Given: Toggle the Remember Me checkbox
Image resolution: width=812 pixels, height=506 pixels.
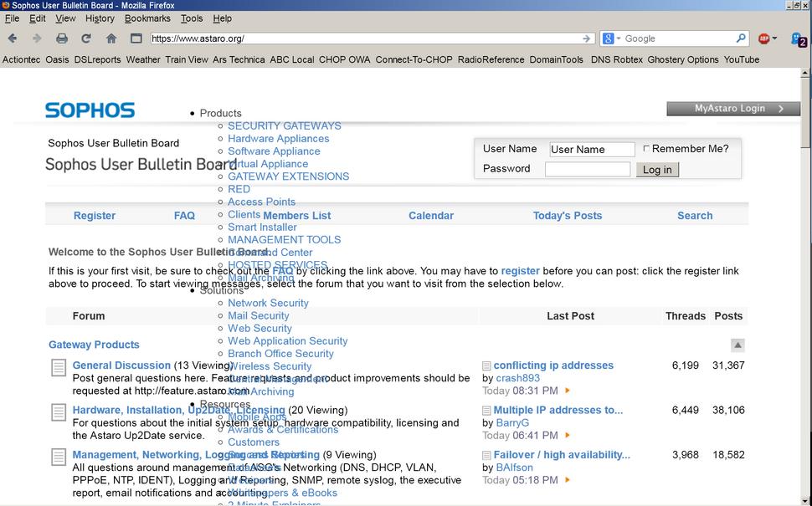Looking at the screenshot, I should (645, 149).
